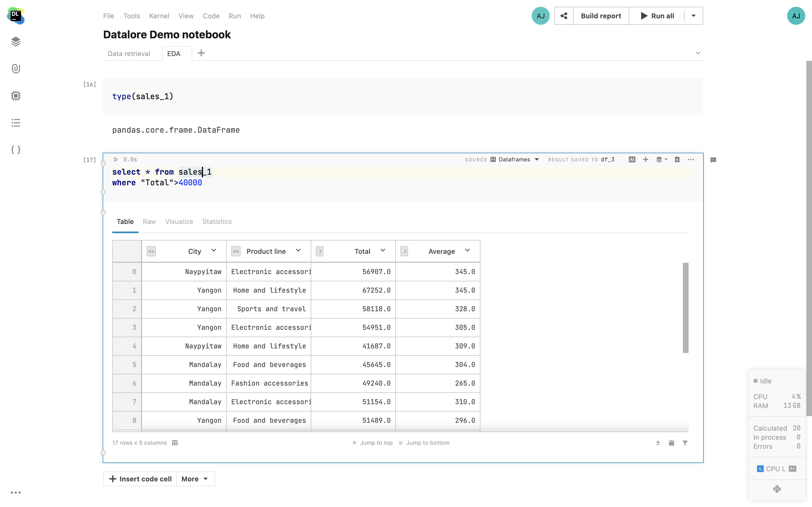
Task: Toggle column layout icon near row count
Action: 175,443
